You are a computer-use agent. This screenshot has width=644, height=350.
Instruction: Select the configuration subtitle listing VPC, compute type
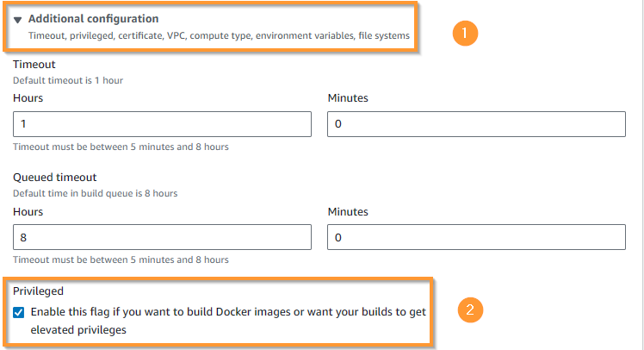[219, 36]
